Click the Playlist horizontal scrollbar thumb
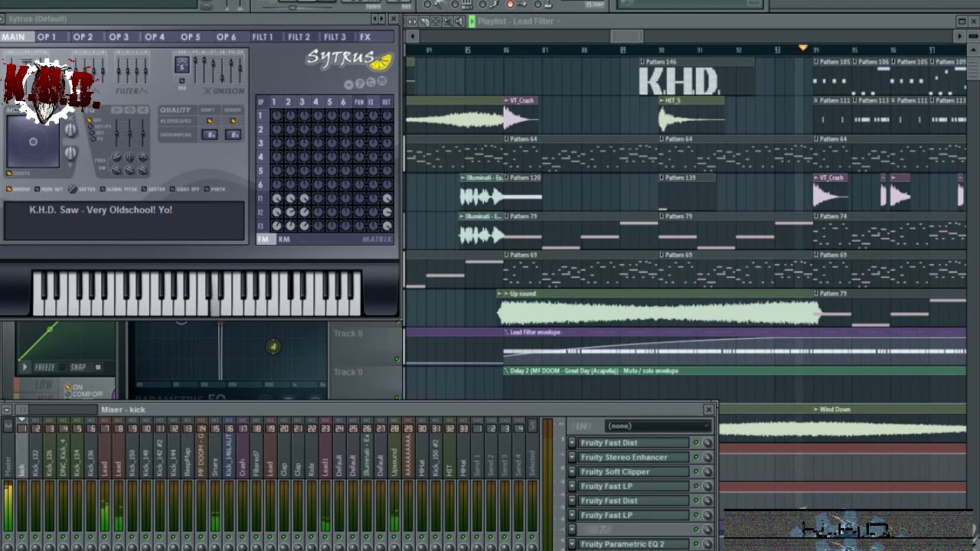The height and width of the screenshot is (551, 980). (627, 36)
